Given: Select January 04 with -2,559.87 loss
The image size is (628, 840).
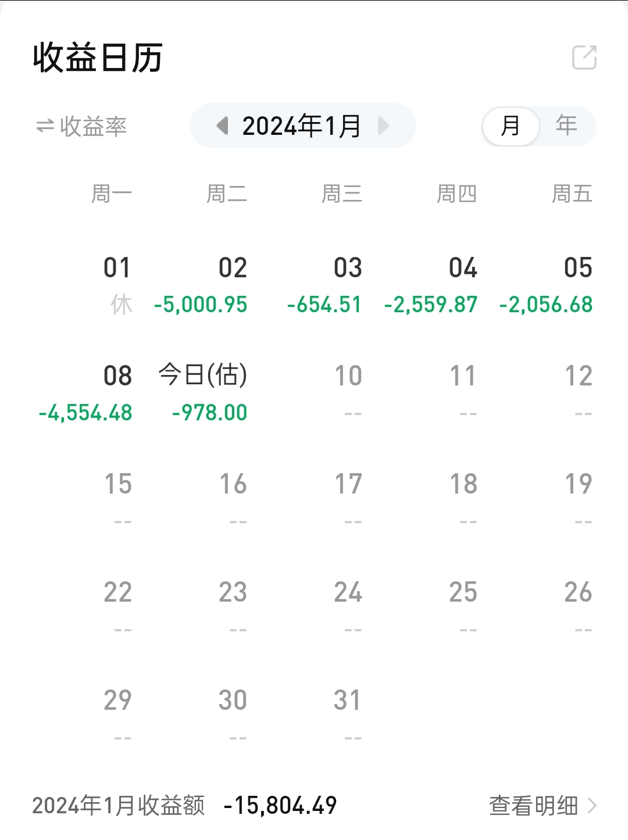Looking at the screenshot, I should click(442, 285).
